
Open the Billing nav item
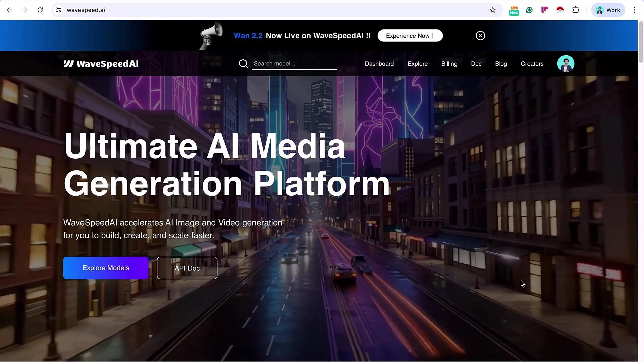[x=449, y=64]
